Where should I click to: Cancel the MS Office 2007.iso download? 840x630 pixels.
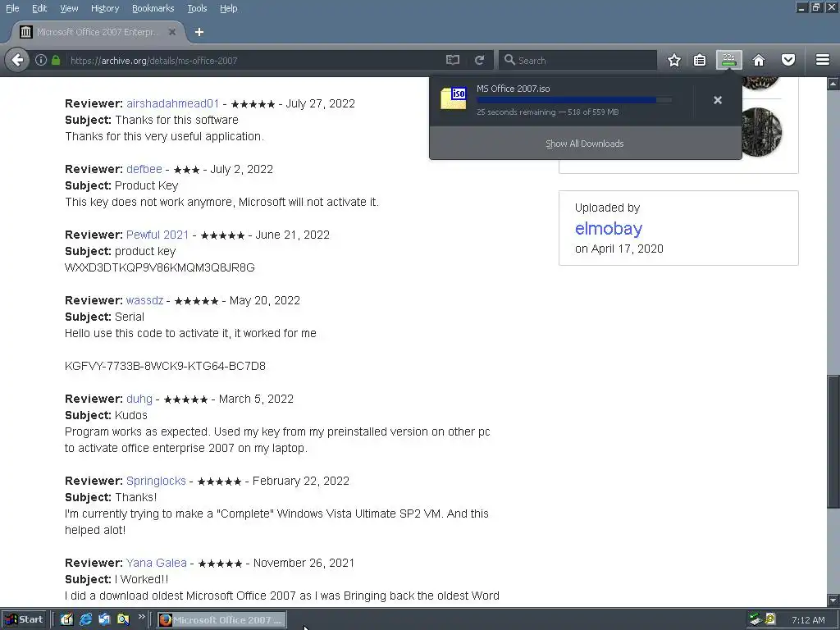[718, 100]
